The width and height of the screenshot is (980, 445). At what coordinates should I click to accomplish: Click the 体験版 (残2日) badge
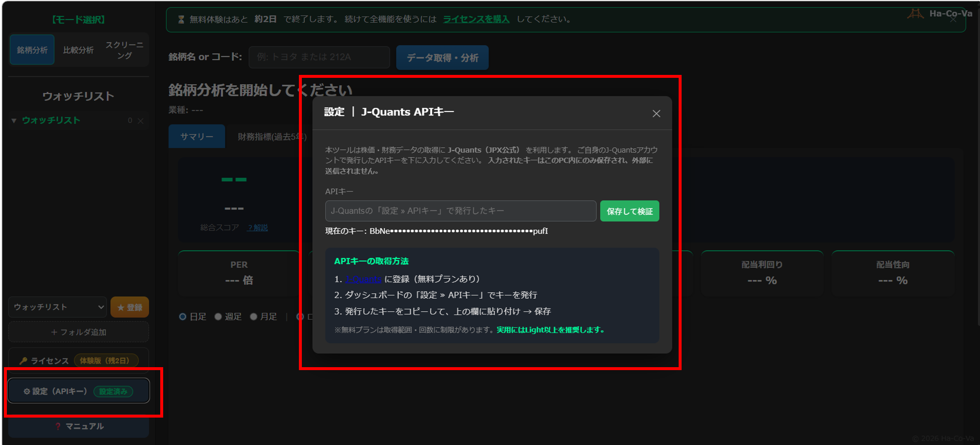(106, 361)
